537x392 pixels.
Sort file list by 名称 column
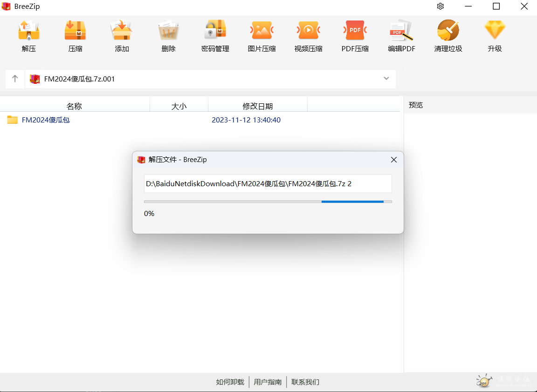(74, 106)
